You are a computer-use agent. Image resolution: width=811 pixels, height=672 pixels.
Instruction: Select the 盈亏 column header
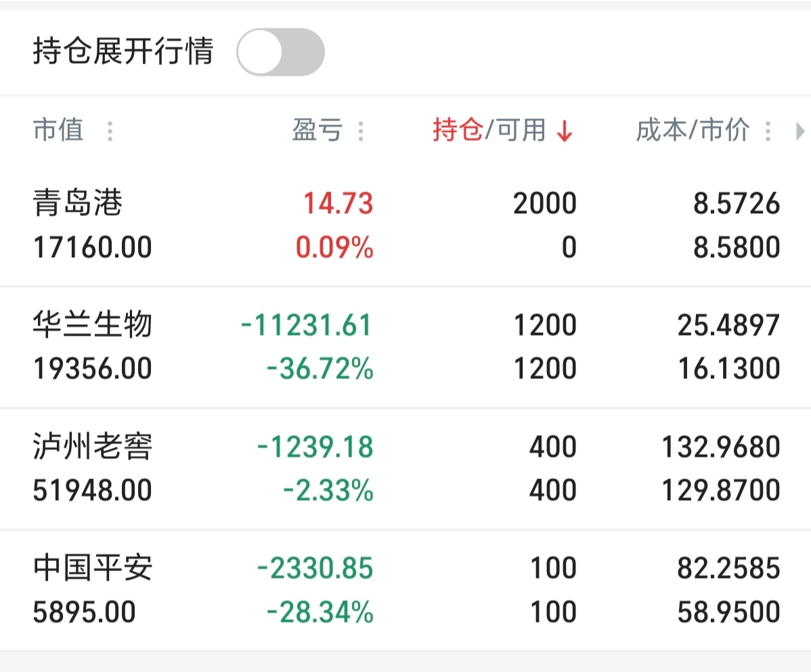point(317,130)
